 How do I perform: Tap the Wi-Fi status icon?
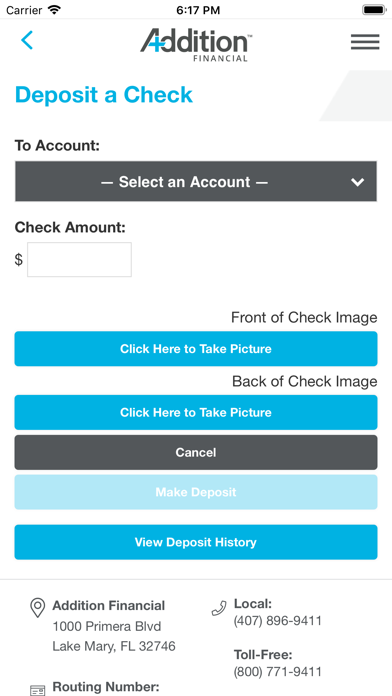tap(54, 10)
